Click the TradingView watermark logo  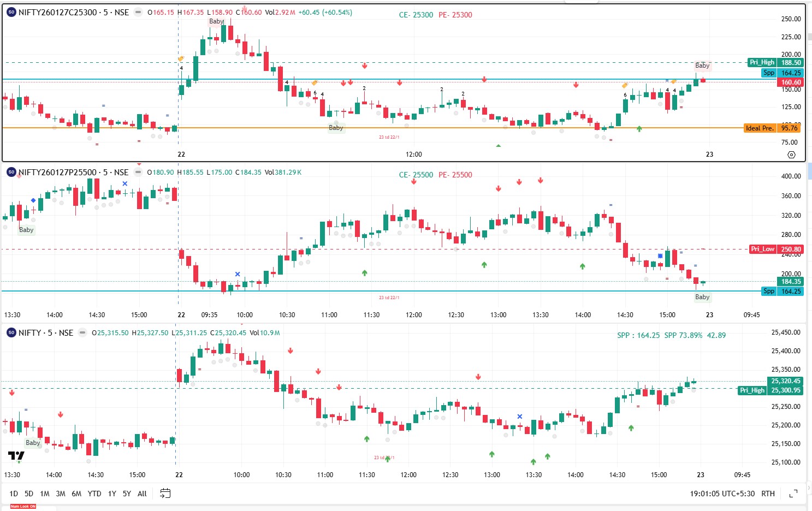pos(16,455)
